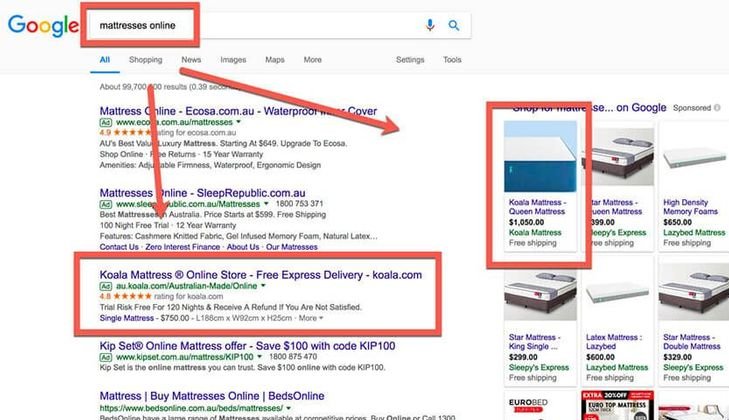Click the phone number 1800 753 371
Viewport: 729px width, 420px height.
(x=299, y=204)
